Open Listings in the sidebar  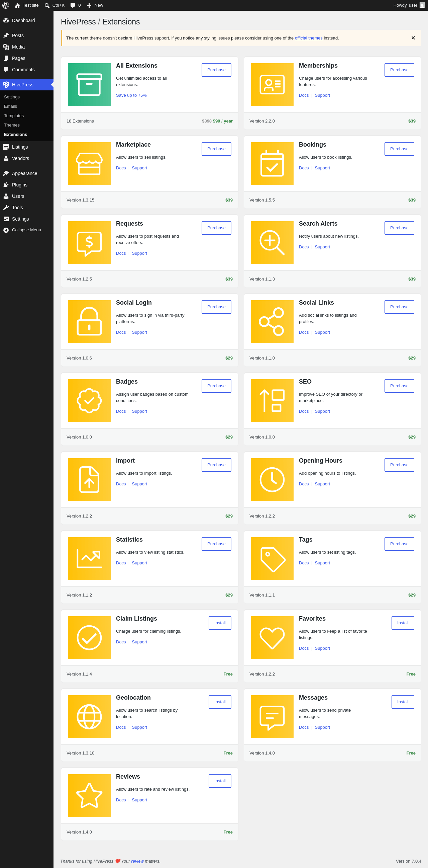tap(26, 147)
